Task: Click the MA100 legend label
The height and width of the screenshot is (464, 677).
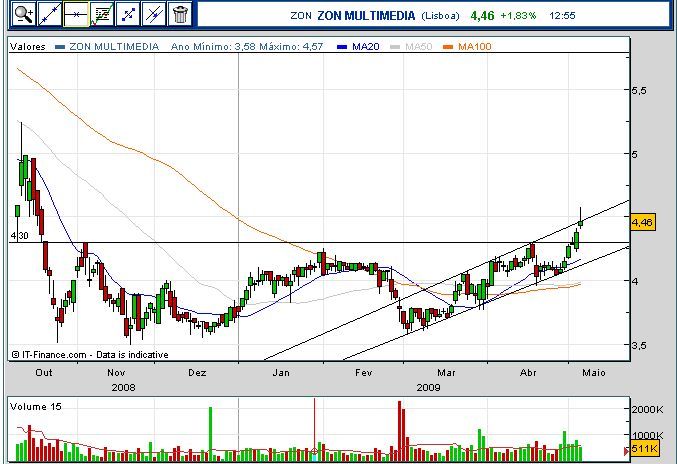Action: pyautogui.click(x=475, y=47)
